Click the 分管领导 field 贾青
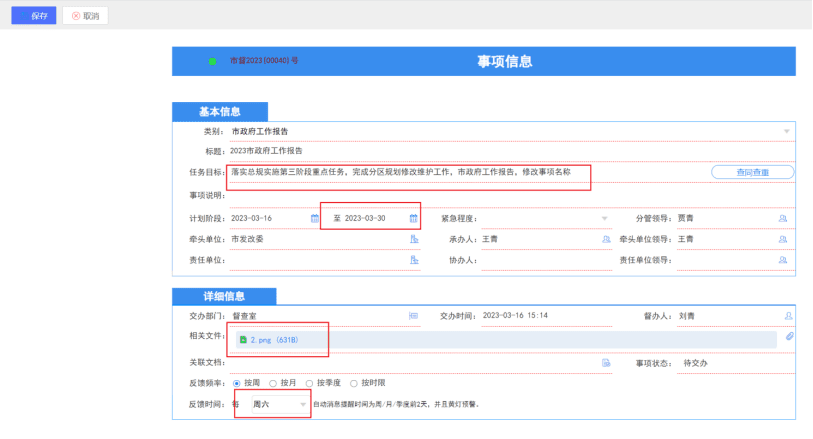 [x=727, y=218]
